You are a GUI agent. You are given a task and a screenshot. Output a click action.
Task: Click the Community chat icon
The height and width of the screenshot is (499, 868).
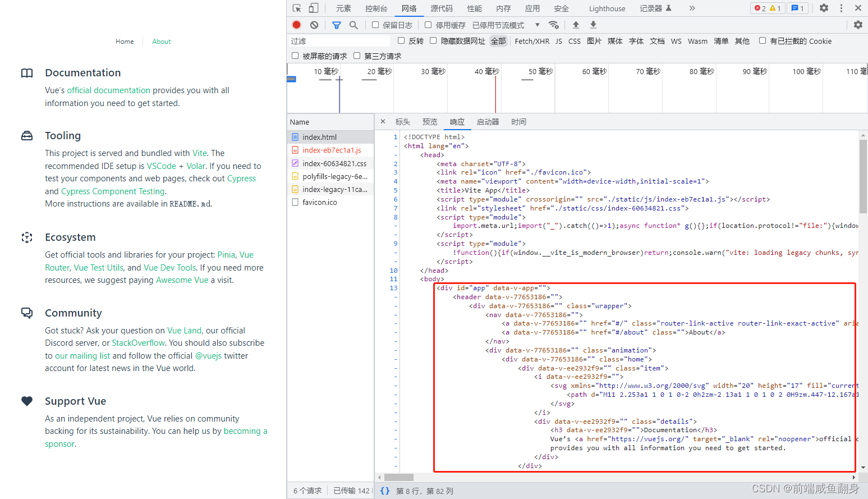tap(27, 313)
